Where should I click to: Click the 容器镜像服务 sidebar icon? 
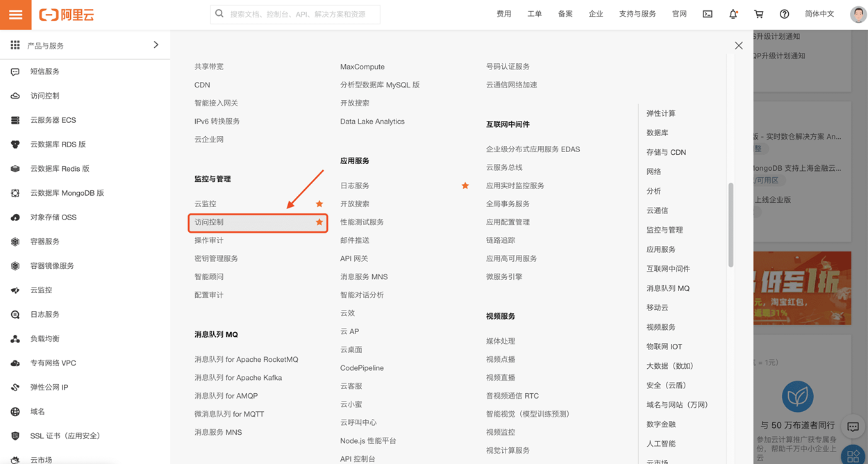click(x=15, y=266)
